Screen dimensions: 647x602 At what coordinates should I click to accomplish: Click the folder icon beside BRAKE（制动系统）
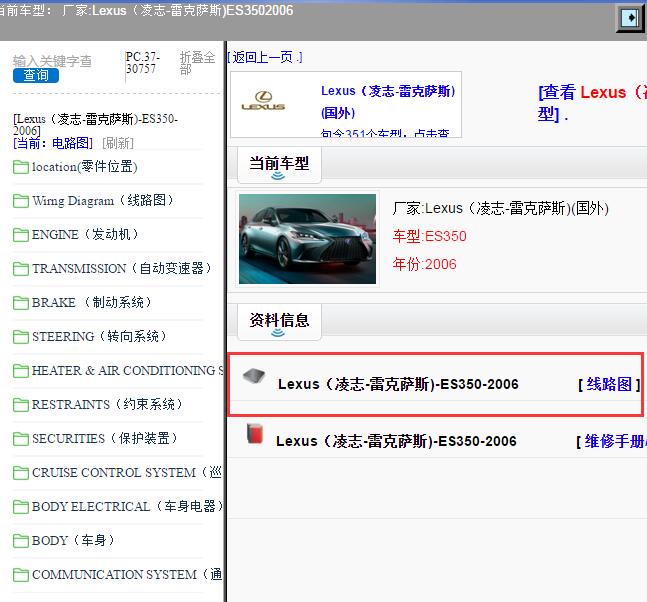tap(21, 303)
